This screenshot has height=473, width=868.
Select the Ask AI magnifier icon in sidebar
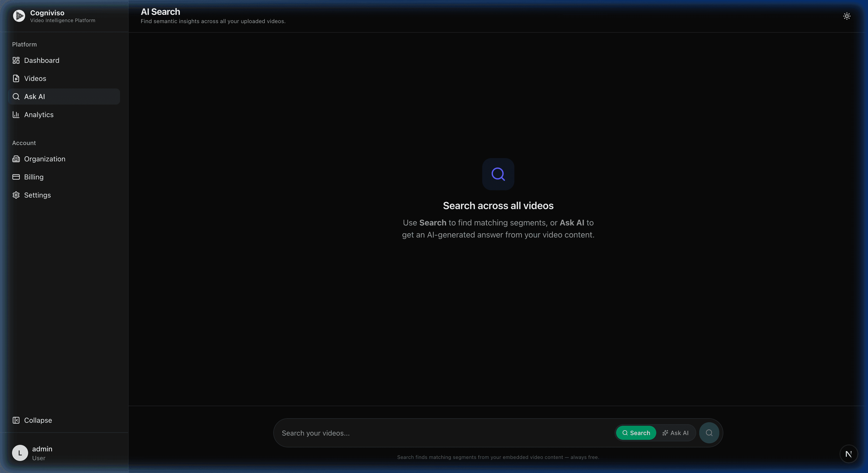pyautogui.click(x=16, y=97)
